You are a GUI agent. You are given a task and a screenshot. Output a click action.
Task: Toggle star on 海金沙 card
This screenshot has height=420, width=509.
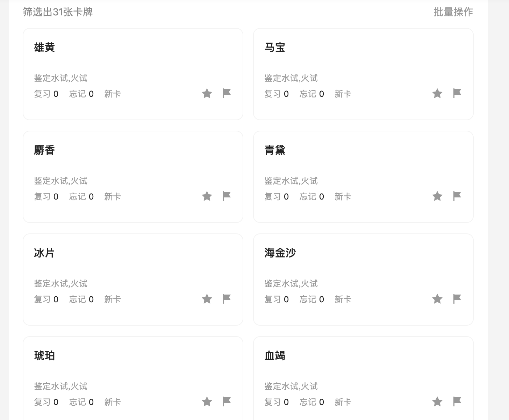437,299
